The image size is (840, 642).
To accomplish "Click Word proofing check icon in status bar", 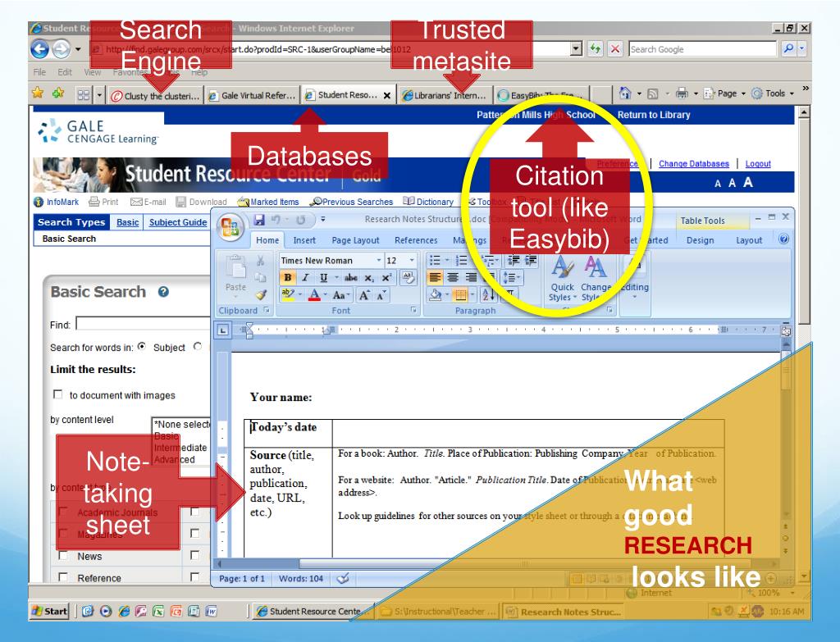I will pos(343,578).
